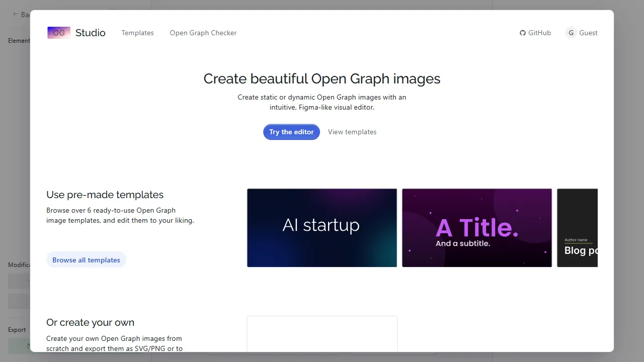Select the AI startup template thumbnail
This screenshot has width=644, height=362.
(322, 228)
